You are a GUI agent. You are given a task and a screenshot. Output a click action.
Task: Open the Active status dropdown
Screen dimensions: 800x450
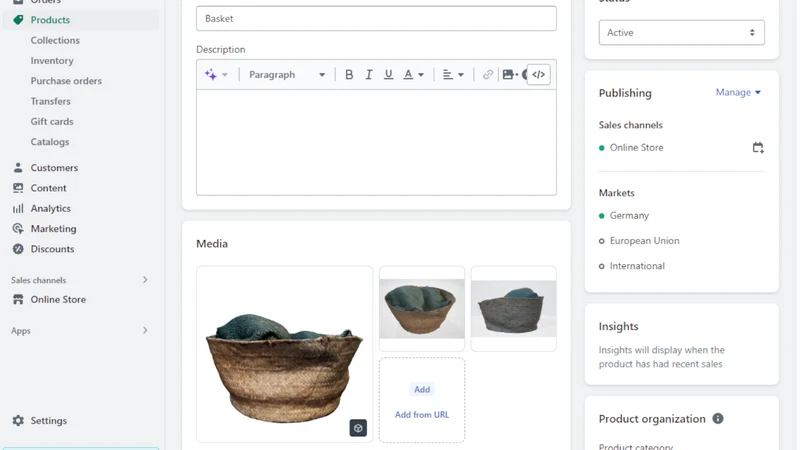(x=682, y=33)
